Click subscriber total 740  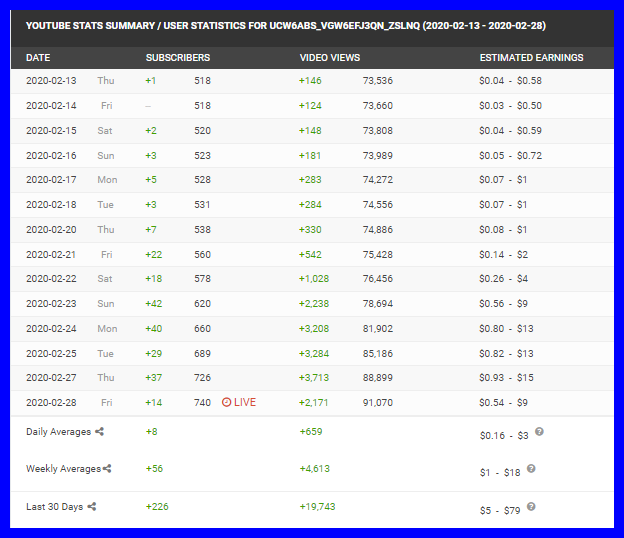coord(202,403)
